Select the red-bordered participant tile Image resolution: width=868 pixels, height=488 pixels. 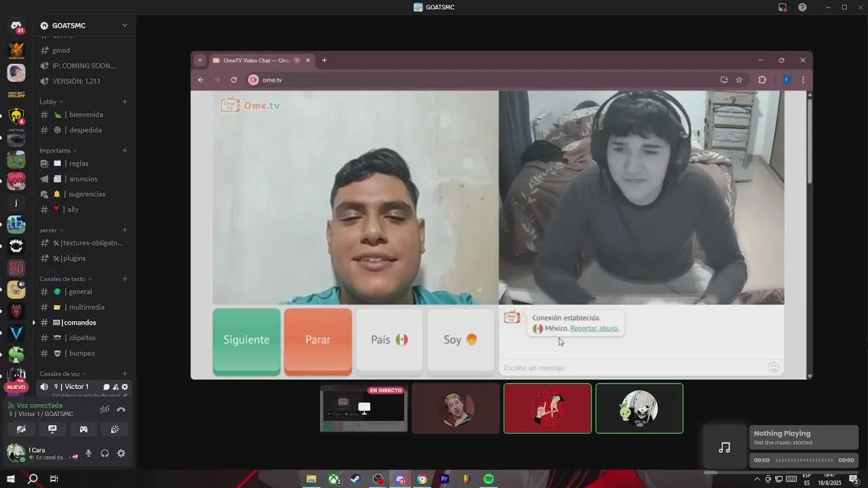[x=547, y=408]
